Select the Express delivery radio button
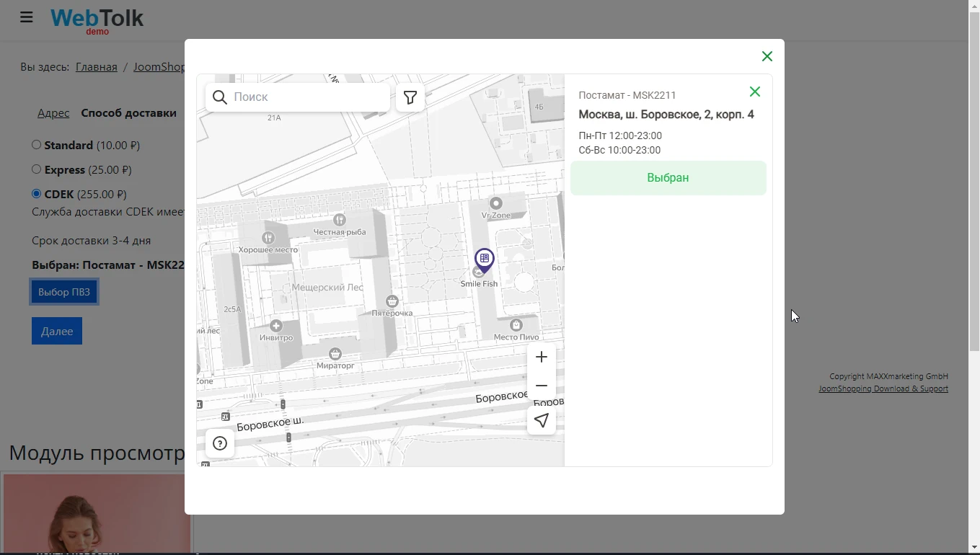 (x=36, y=169)
